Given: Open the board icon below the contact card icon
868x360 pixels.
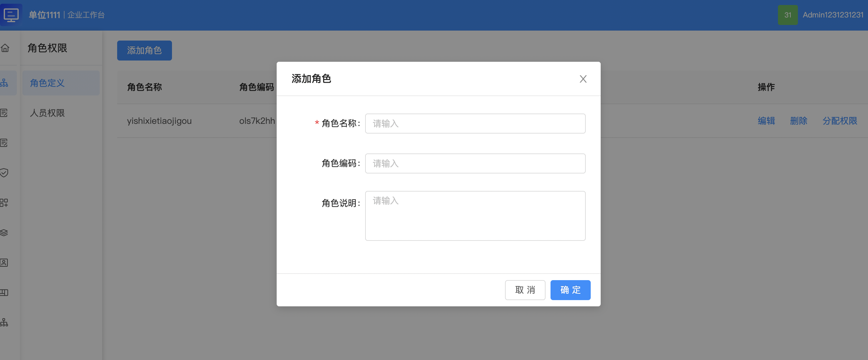Looking at the screenshot, I should click(4, 293).
